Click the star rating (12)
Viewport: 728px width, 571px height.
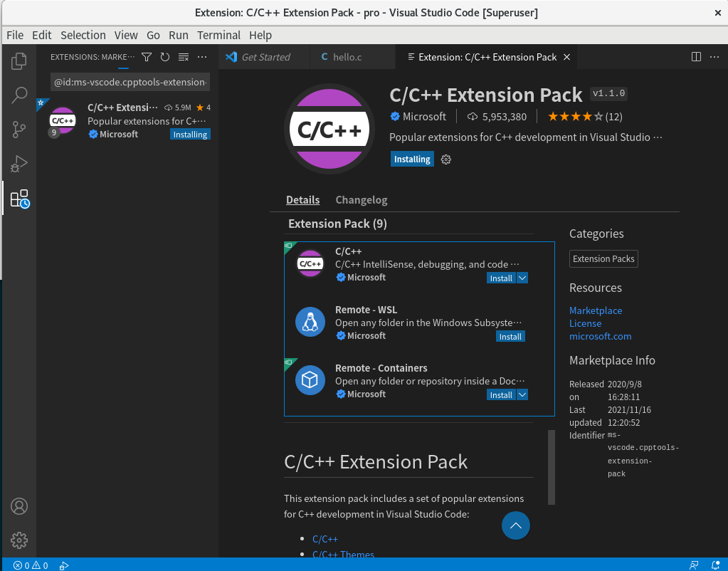click(585, 117)
